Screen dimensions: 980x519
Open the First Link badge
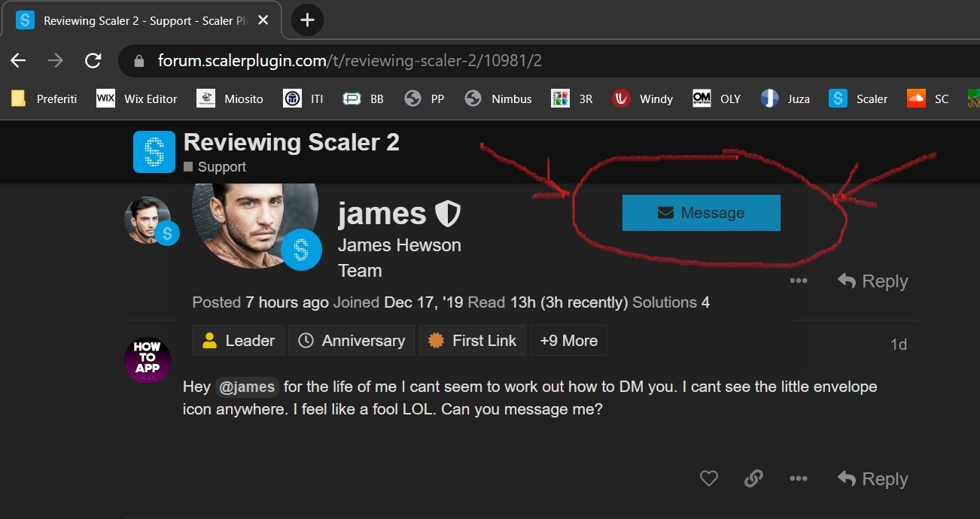[473, 341]
